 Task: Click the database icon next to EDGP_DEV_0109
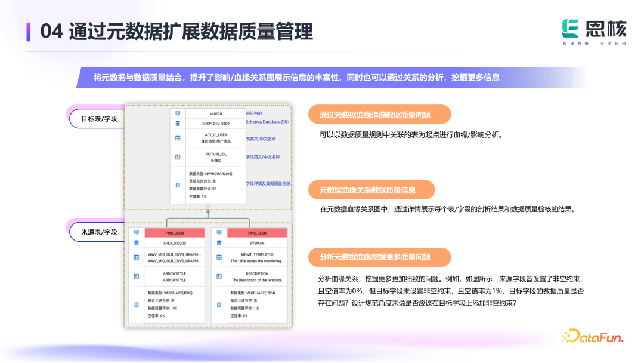(178, 124)
